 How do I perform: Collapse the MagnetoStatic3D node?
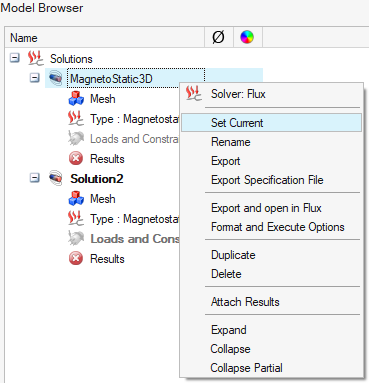pos(34,78)
